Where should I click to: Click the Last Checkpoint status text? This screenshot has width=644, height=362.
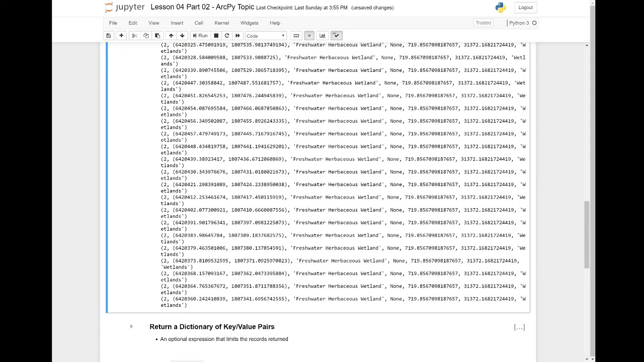tap(301, 8)
